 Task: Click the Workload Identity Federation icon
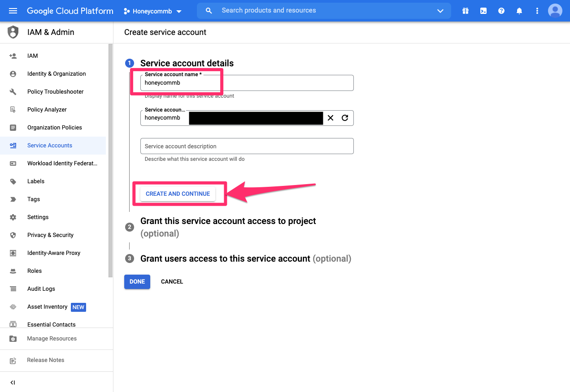(x=13, y=164)
